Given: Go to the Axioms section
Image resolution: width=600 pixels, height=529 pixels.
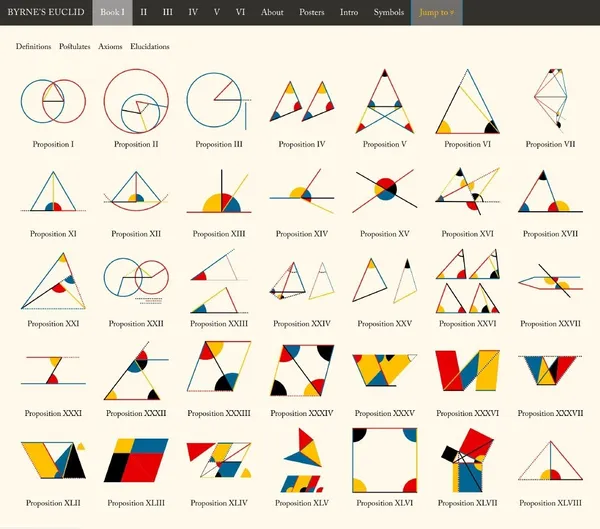Looking at the screenshot, I should [110, 46].
